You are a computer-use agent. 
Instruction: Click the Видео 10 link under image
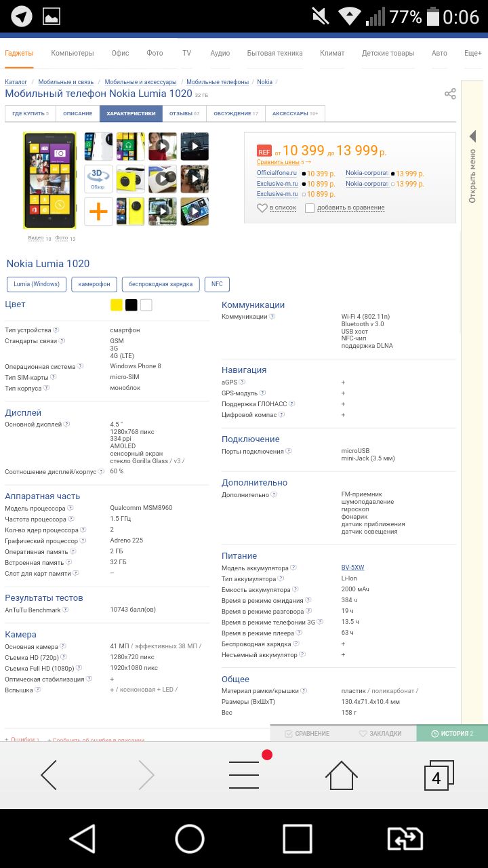39,239
